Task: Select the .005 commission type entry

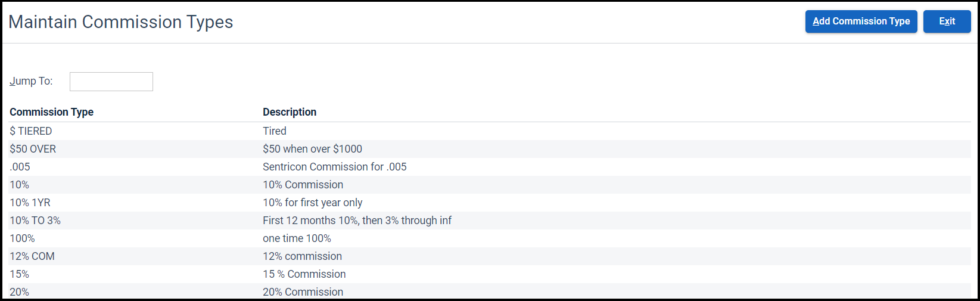Action: coord(20,167)
